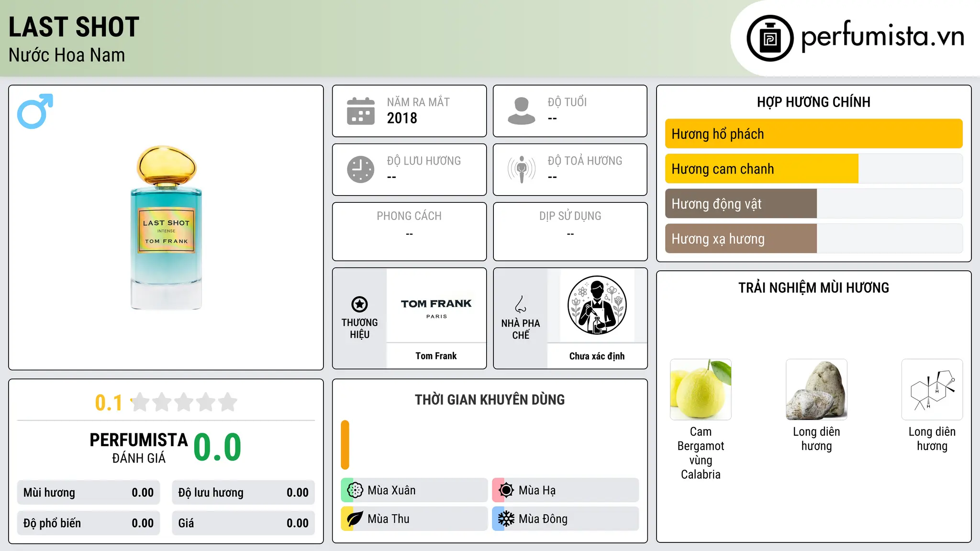Click the Phong Cách card

tap(409, 231)
